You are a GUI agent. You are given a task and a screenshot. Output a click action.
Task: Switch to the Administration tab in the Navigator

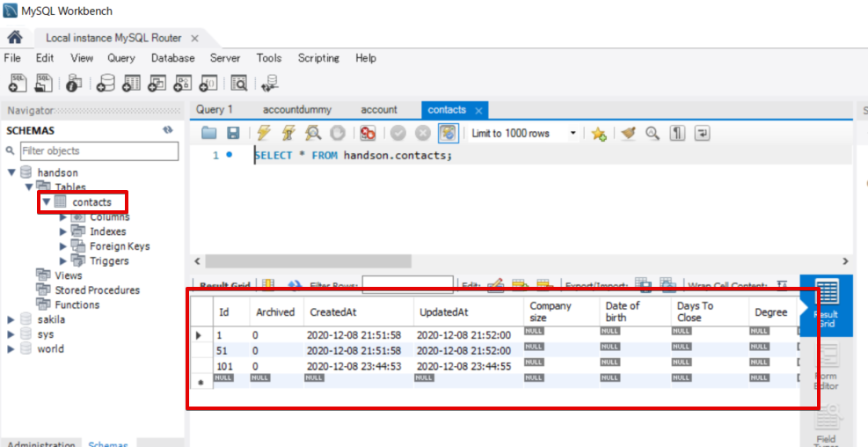41,443
